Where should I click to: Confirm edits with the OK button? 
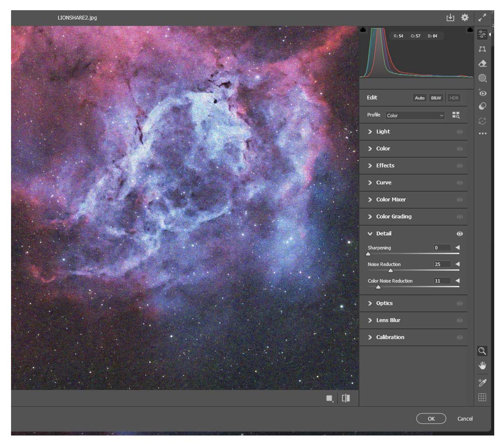coord(431,419)
